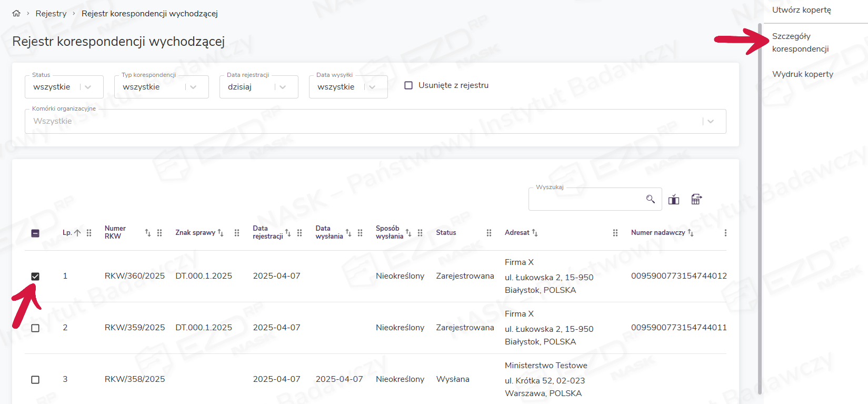
Task: Open the Status filter dropdown
Action: point(88,87)
